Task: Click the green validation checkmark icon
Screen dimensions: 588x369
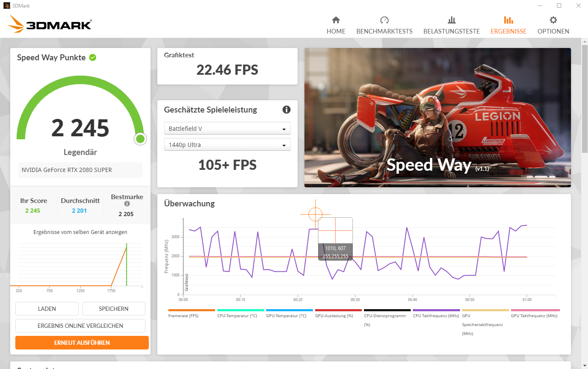Action: [93, 57]
